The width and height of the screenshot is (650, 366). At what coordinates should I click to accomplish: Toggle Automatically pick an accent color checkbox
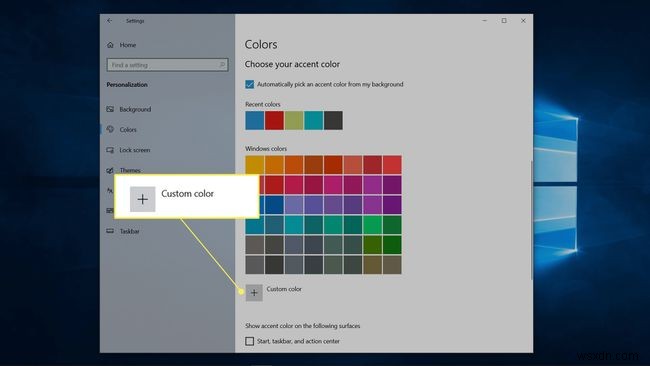click(x=250, y=84)
